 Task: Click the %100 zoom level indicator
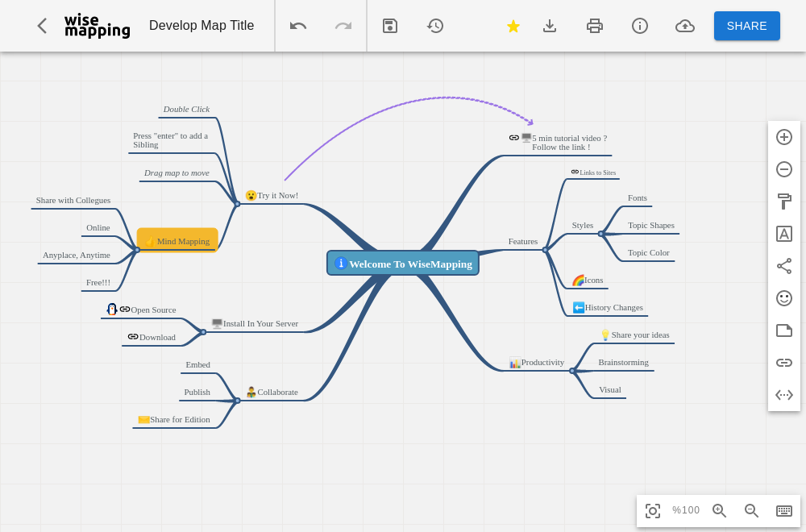(x=686, y=510)
